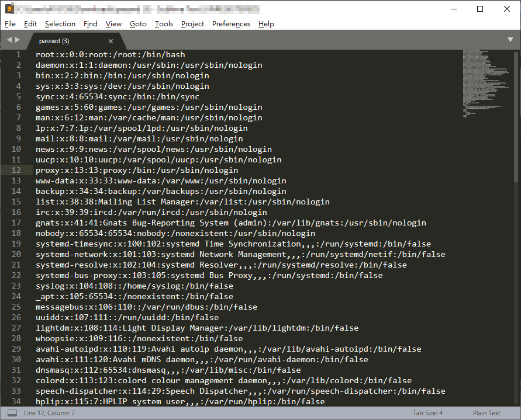Click the lightdm Light Display Manager line
Viewport: 521px width, 420px height.
(197, 328)
